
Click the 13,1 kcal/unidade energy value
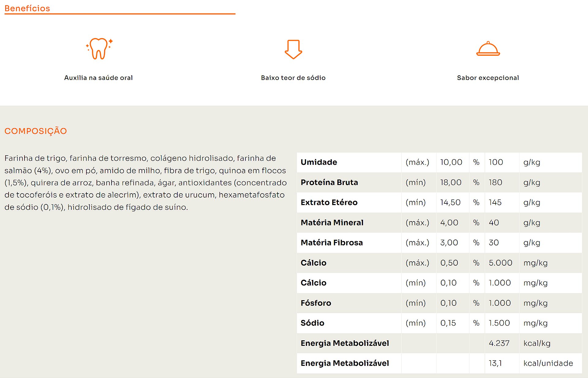495,363
